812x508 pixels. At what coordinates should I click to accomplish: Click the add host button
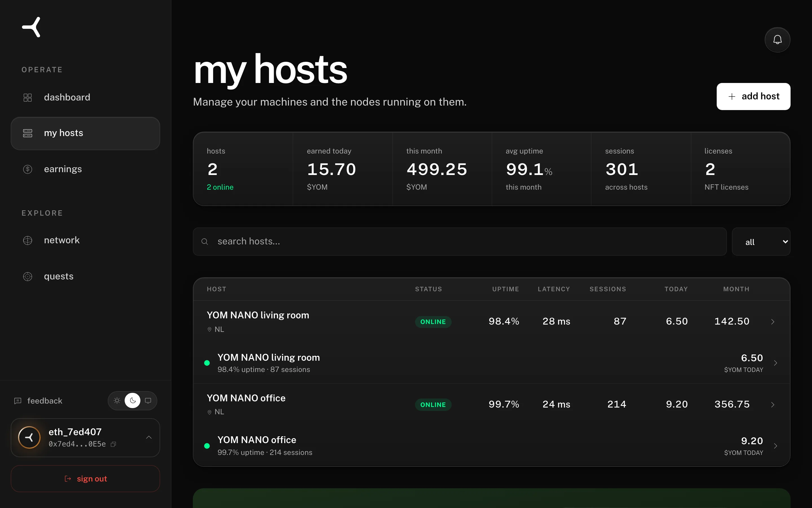point(753,97)
